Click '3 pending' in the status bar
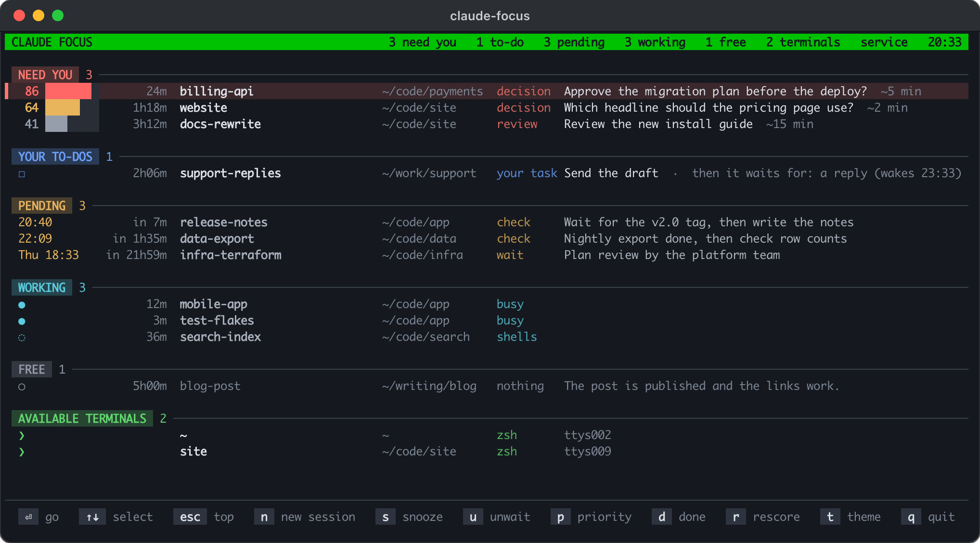This screenshot has height=543, width=980. tap(574, 42)
